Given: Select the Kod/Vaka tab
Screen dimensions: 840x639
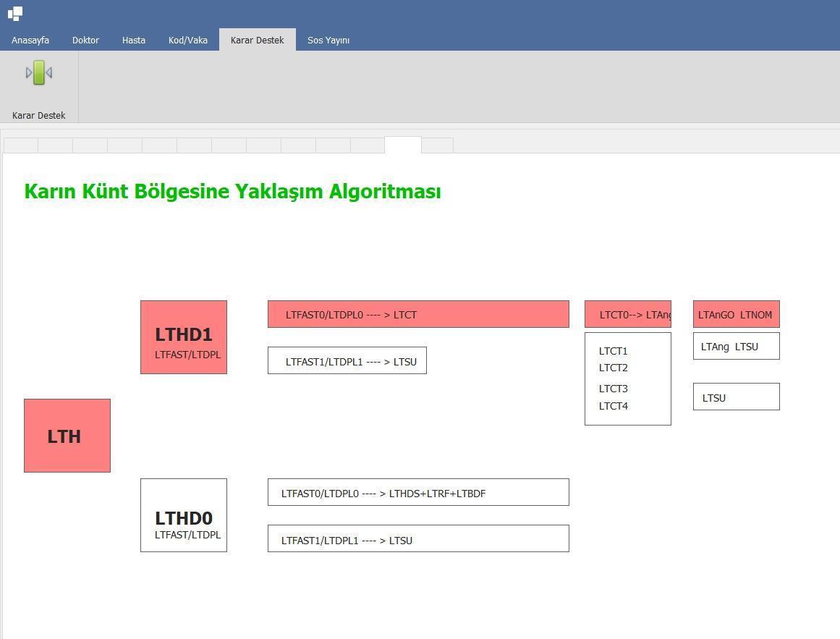Looking at the screenshot, I should click(188, 40).
